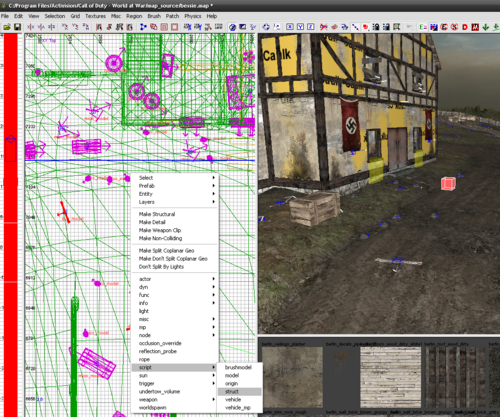Expand the weapon entity submenu

175,399
